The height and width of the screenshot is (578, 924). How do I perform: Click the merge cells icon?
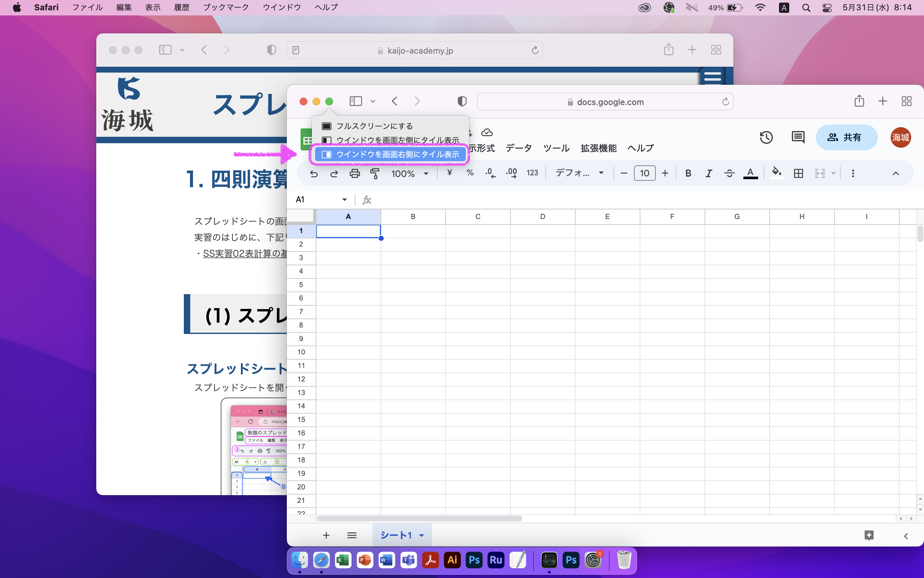coord(820,173)
